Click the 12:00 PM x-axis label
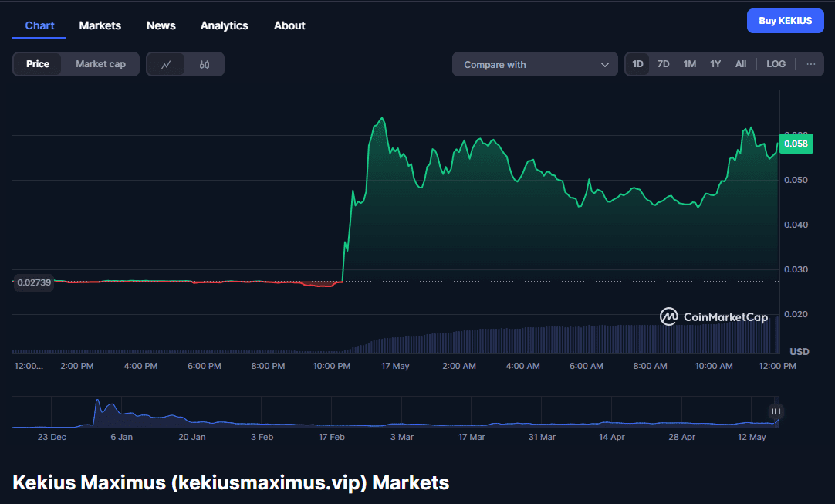The width and height of the screenshot is (835, 504). pos(777,366)
